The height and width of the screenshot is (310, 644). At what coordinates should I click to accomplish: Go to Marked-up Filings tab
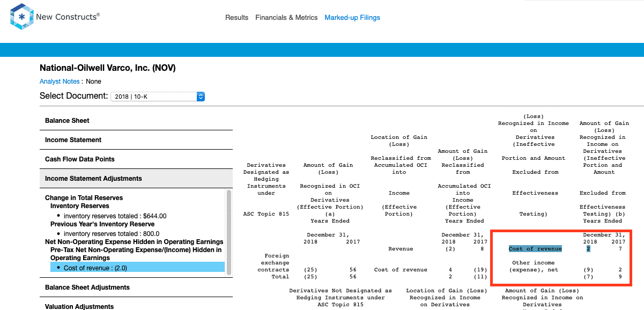pos(352,18)
